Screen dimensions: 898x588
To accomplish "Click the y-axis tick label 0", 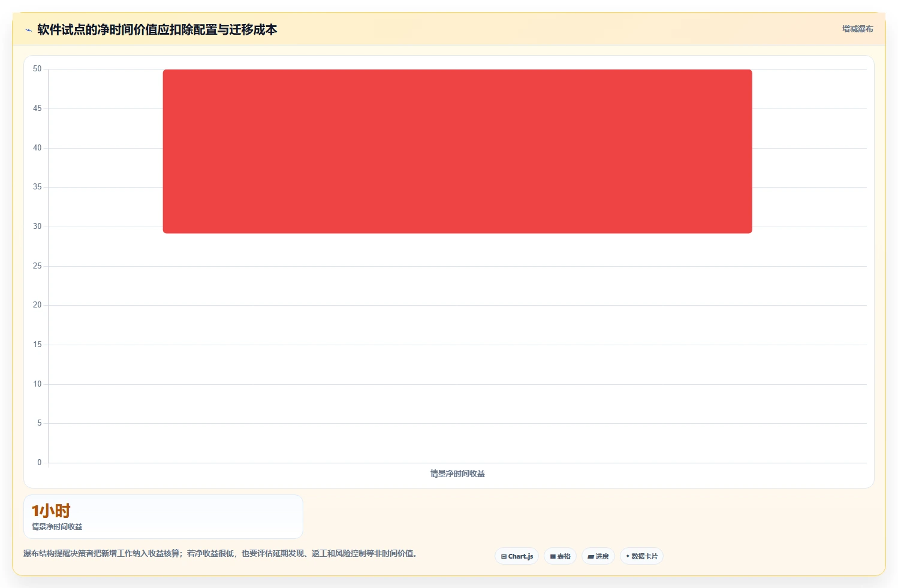I will (x=40, y=463).
